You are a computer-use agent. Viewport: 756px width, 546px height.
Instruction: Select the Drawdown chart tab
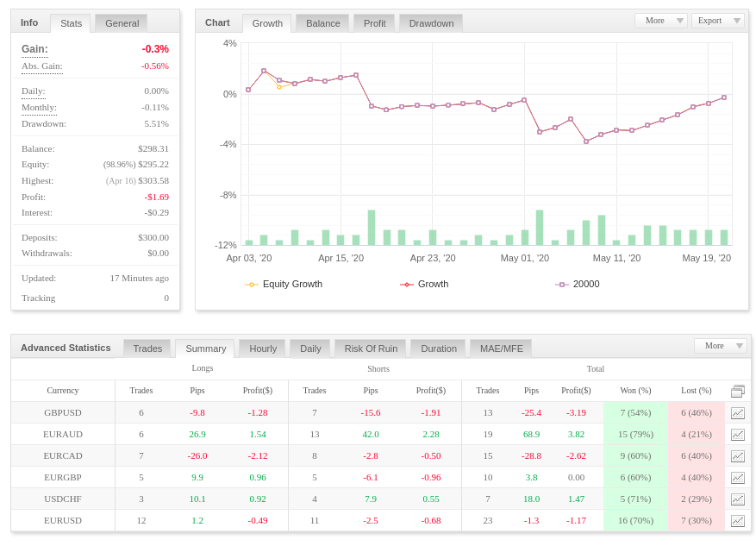(431, 23)
